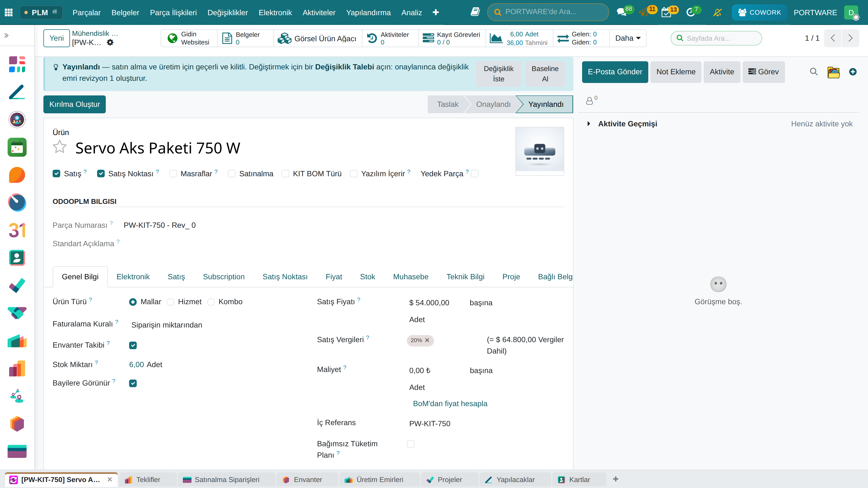Viewport: 868px width, 488px height.
Task: Open the Daha dropdown menu
Action: point(628,38)
